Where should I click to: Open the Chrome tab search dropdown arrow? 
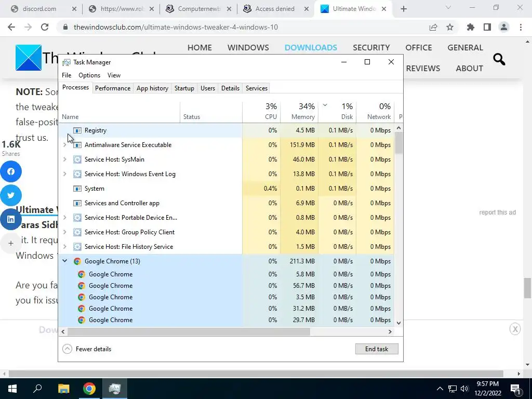point(448,7)
